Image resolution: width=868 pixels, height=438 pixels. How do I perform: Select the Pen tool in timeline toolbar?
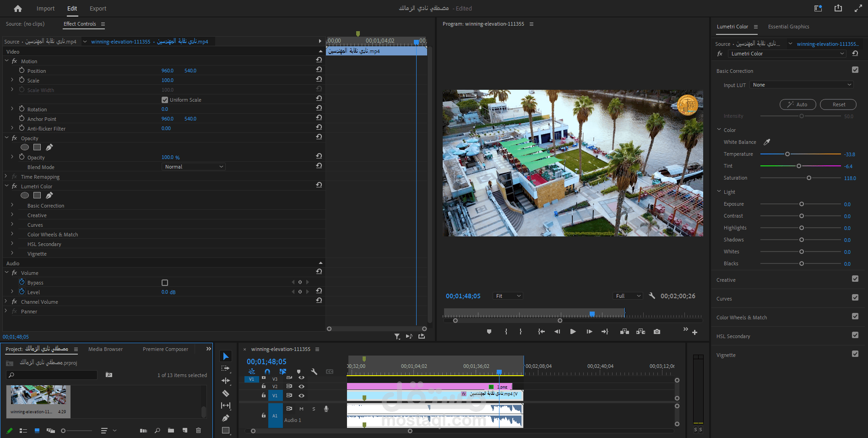coord(226,418)
